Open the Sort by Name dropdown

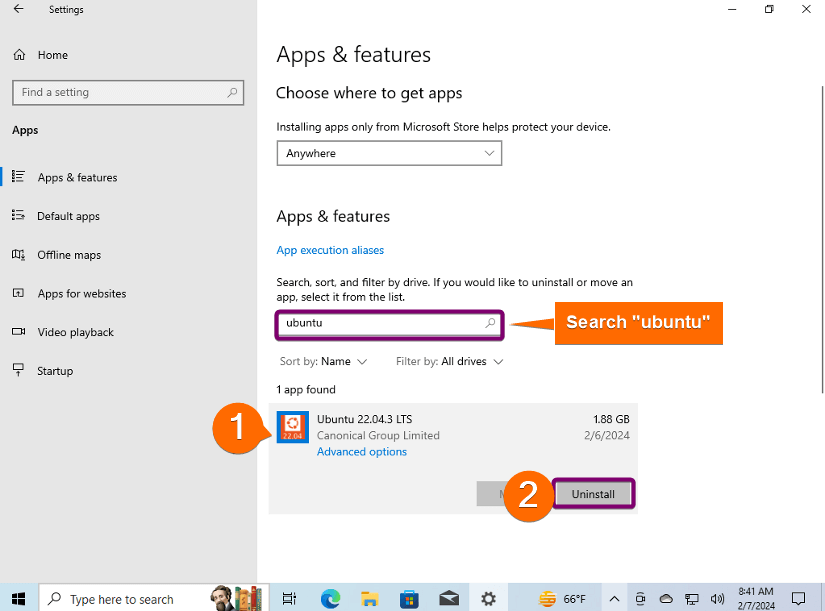point(323,362)
